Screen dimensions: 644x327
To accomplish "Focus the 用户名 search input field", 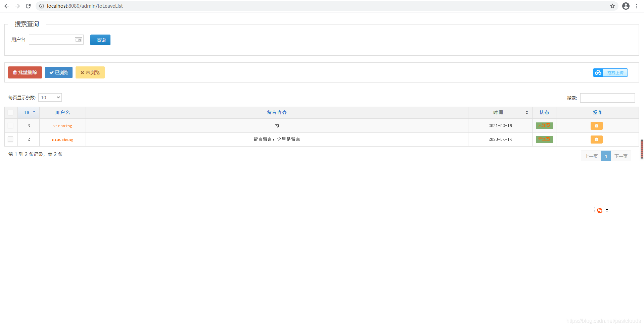I will pos(56,40).
